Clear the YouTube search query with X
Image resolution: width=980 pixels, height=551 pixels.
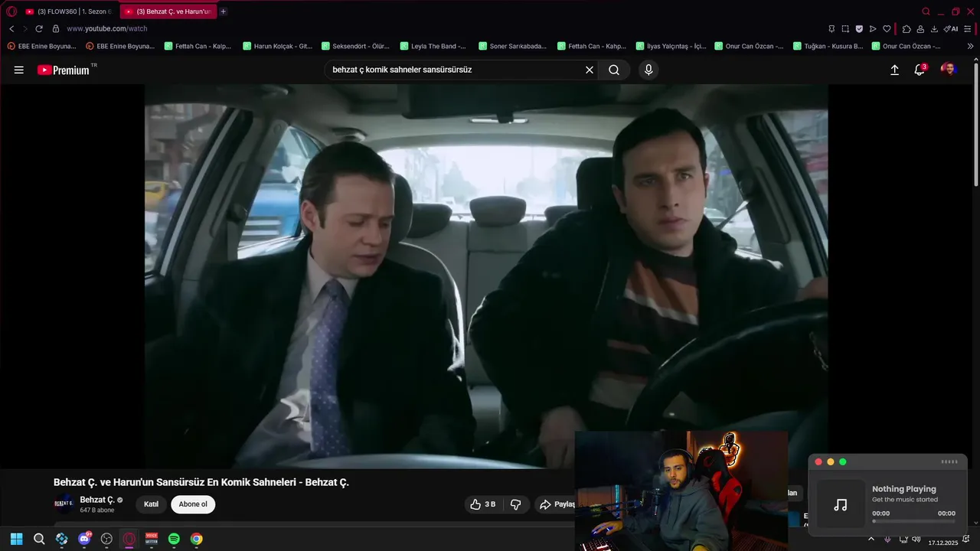pos(590,70)
